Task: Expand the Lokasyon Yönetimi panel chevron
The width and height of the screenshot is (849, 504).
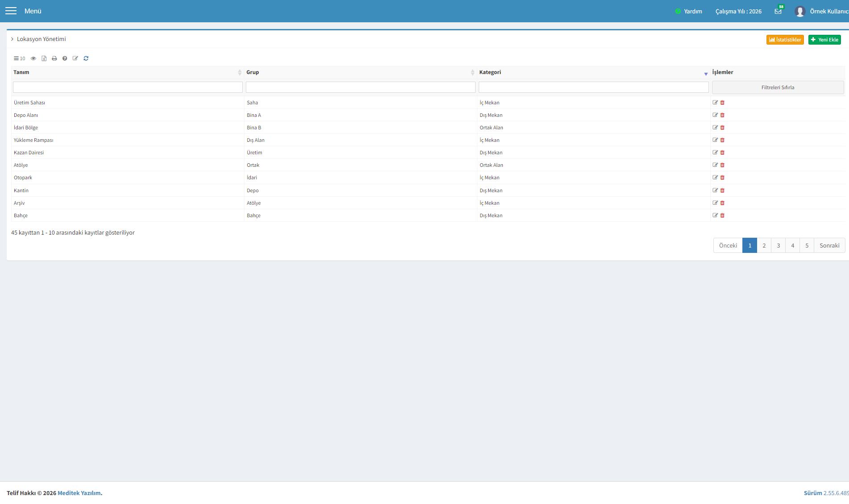Action: click(x=12, y=39)
